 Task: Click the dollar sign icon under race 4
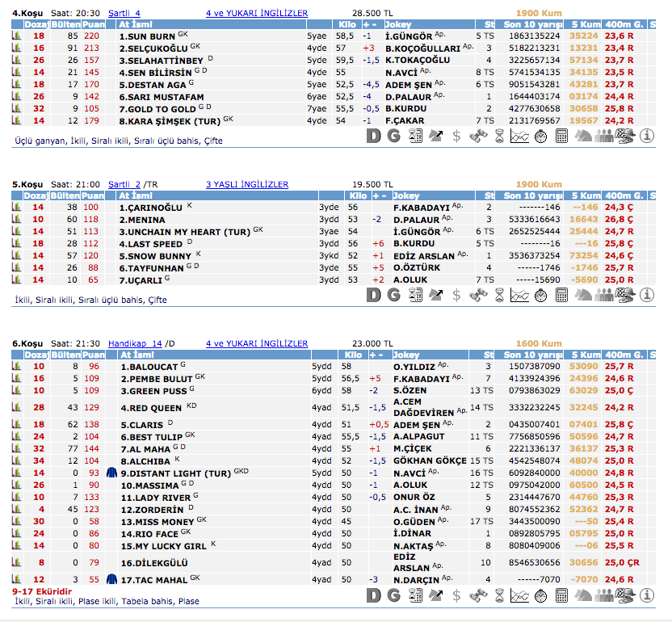click(456, 137)
